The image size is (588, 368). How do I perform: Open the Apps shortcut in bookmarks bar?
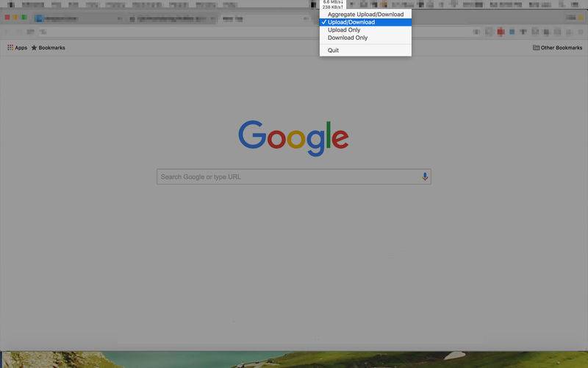17,48
